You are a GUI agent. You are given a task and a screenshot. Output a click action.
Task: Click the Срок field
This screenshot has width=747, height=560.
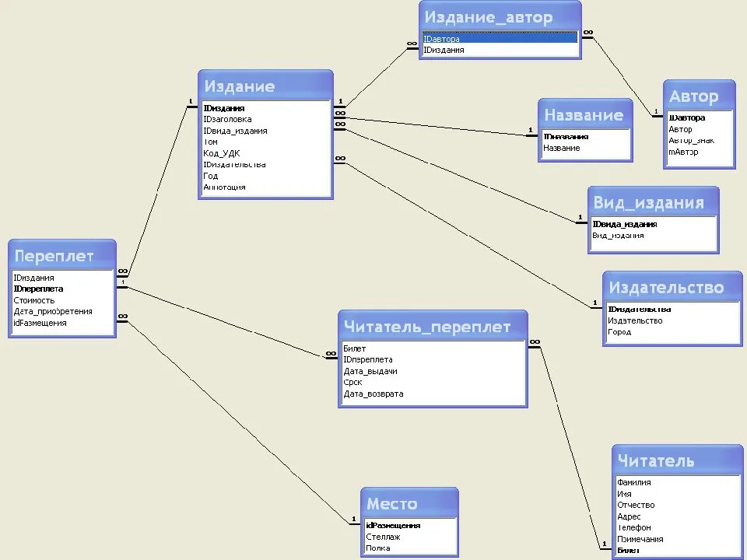[433, 383]
